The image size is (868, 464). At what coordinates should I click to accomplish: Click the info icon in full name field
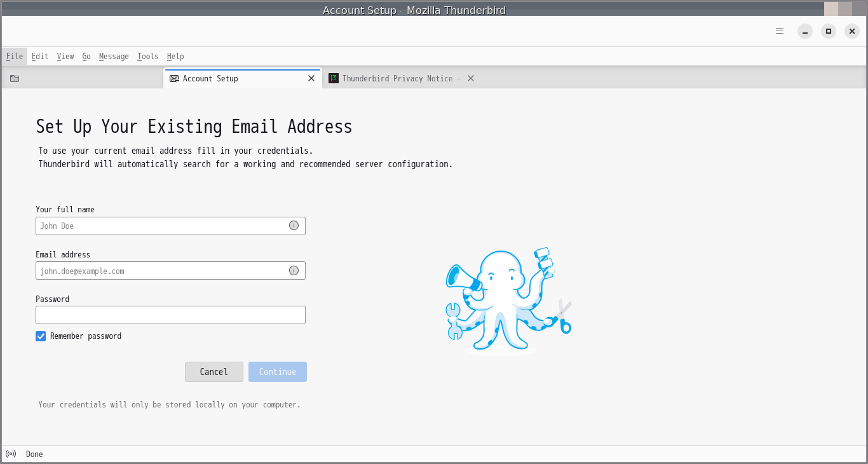point(294,226)
